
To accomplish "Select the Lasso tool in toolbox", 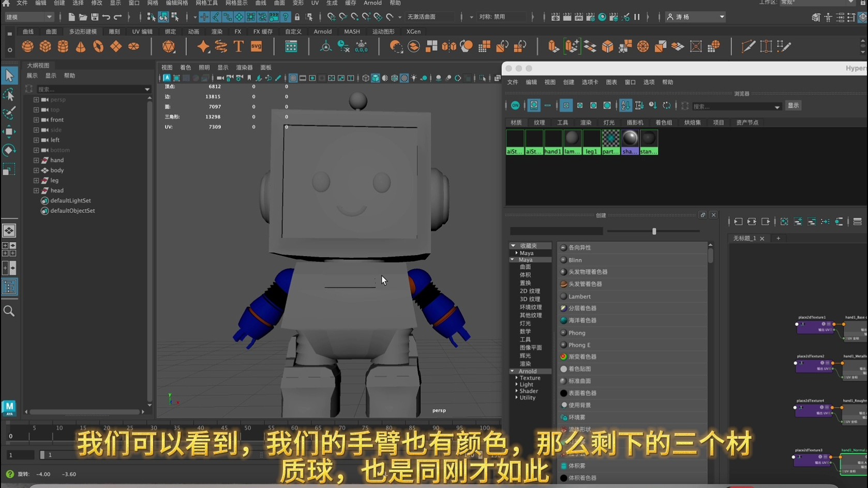I will pos(9,95).
